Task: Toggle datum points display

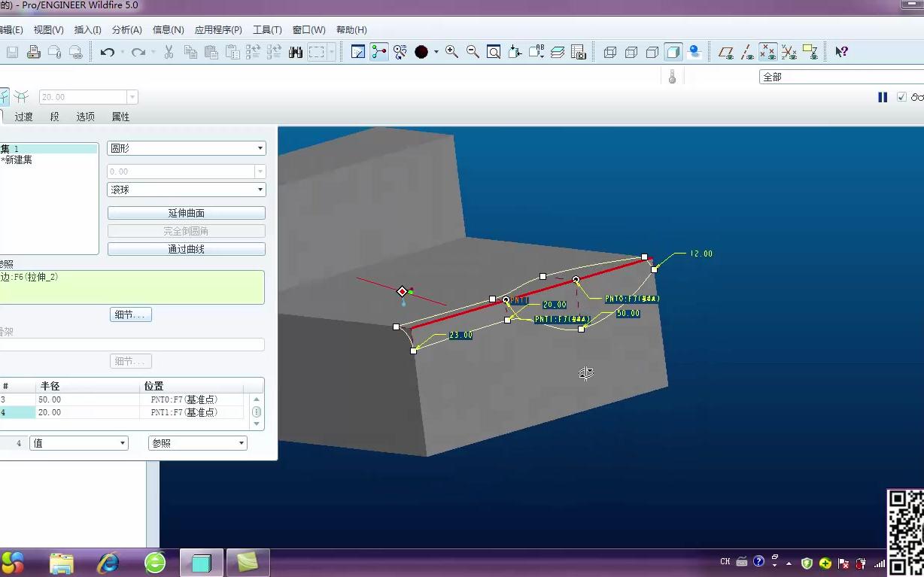Action: 767,52
